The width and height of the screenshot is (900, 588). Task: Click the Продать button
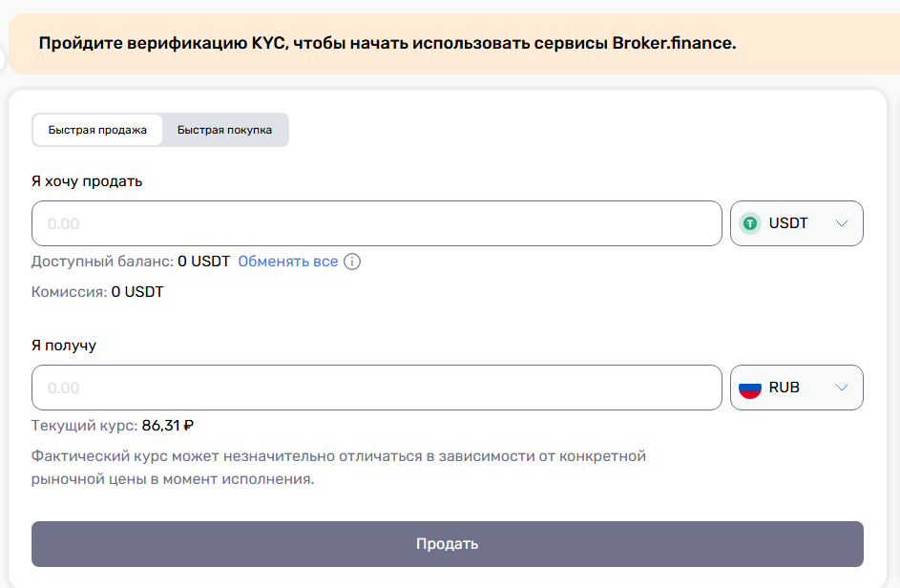pyautogui.click(x=447, y=544)
